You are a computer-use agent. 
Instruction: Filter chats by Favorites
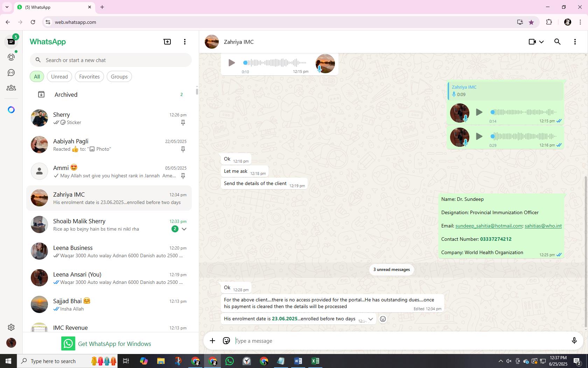(89, 76)
